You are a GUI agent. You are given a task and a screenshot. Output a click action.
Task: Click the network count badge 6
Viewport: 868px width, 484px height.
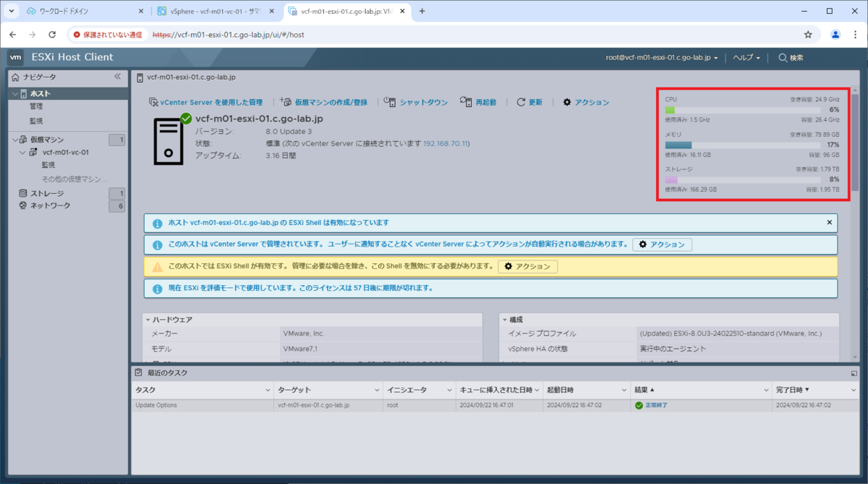[x=116, y=206]
